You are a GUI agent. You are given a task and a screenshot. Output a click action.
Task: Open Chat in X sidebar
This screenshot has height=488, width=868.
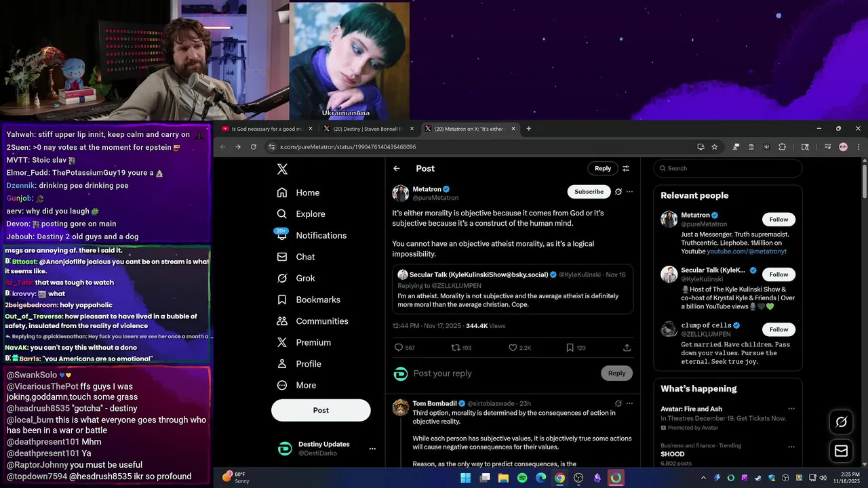[x=296, y=257]
